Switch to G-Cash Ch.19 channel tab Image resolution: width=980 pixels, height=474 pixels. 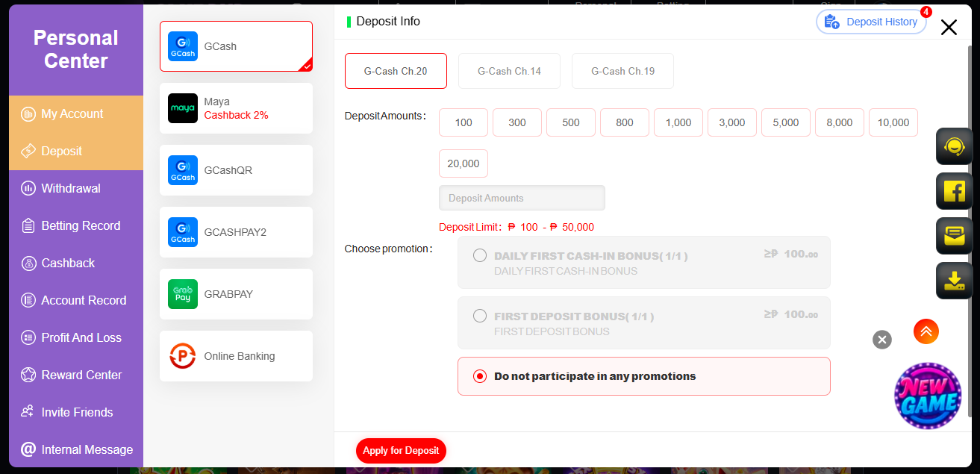tap(622, 71)
